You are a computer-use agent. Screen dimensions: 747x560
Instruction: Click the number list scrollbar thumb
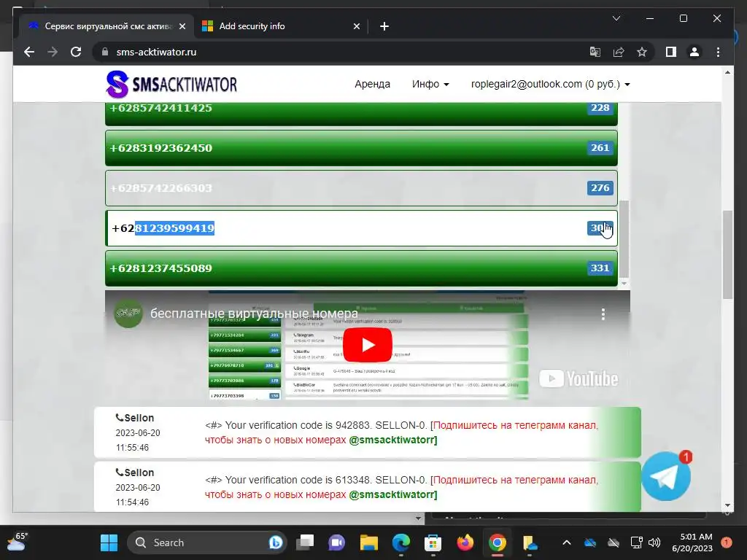coord(624,238)
